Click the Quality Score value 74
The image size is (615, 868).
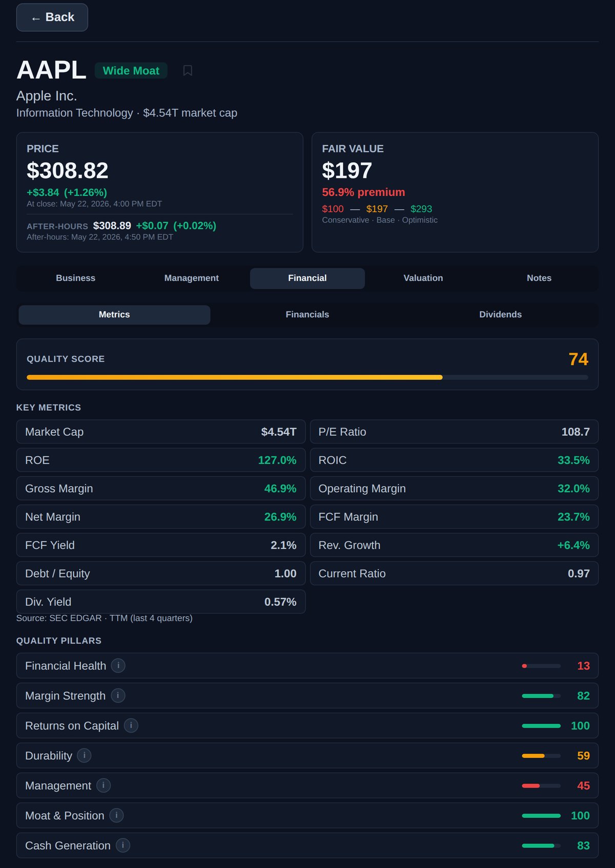[x=579, y=359]
